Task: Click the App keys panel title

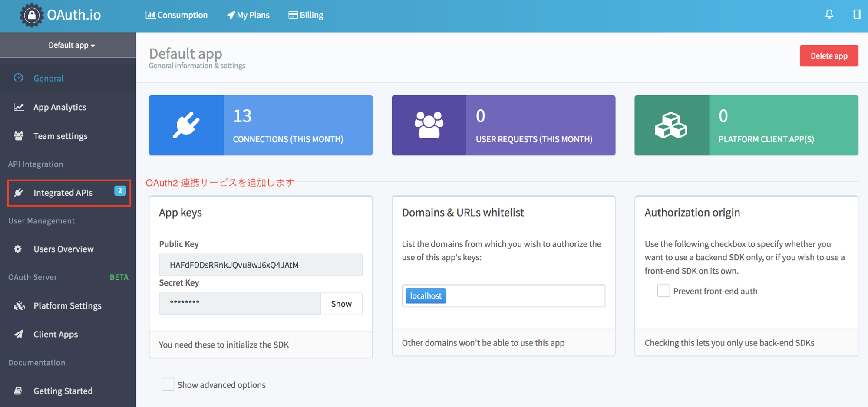Action: (x=180, y=213)
